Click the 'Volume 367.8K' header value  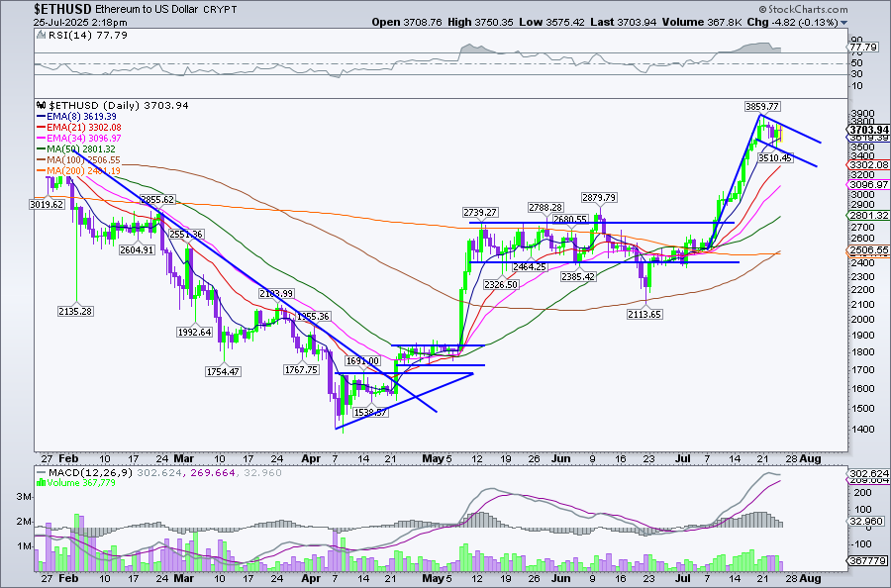point(702,22)
